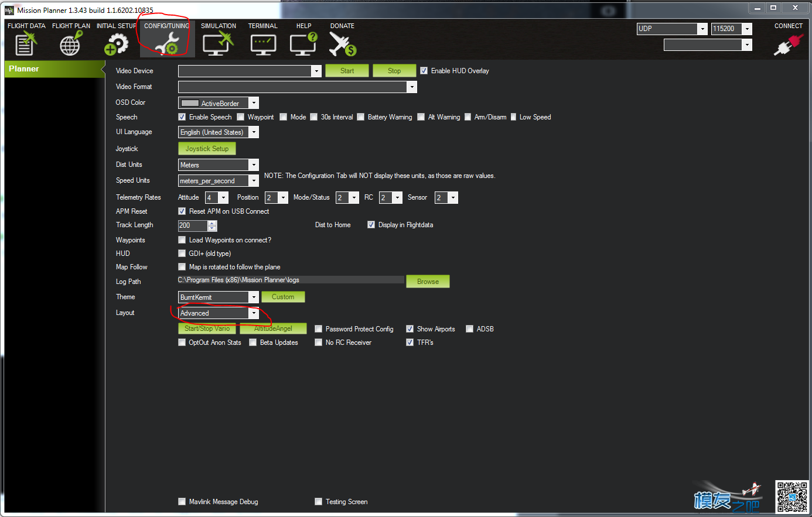Viewport: 812px width, 517px height.
Task: Enable Alt Warning checkbox
Action: click(421, 117)
